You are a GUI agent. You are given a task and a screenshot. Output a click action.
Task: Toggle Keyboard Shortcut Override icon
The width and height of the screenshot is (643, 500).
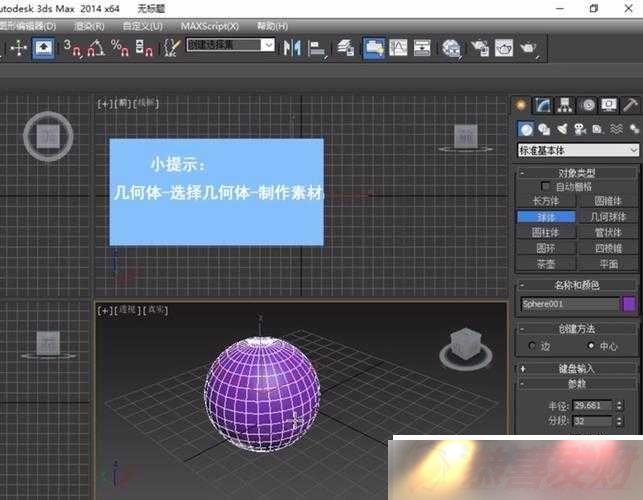(x=43, y=48)
